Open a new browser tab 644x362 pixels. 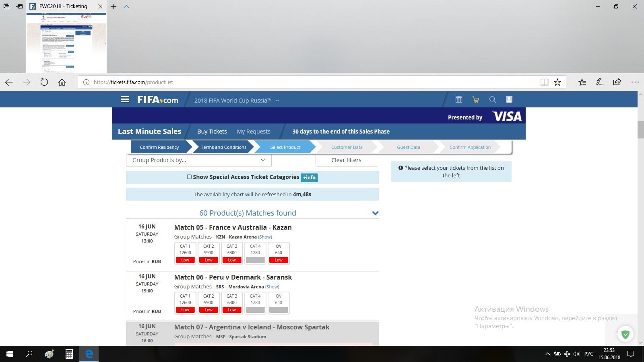tap(114, 6)
